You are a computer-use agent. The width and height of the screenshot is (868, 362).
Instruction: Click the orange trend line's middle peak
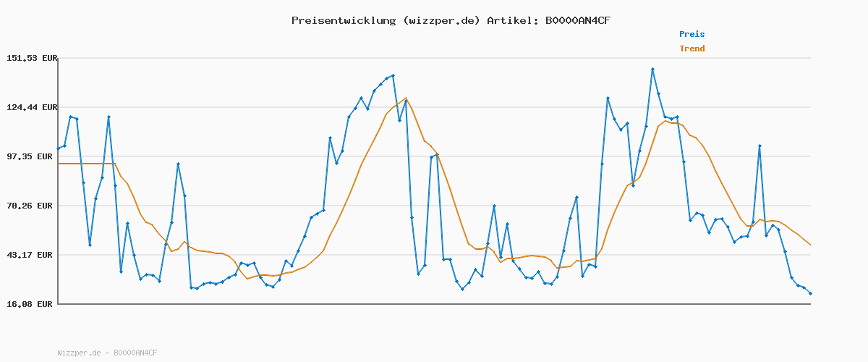tap(406, 98)
